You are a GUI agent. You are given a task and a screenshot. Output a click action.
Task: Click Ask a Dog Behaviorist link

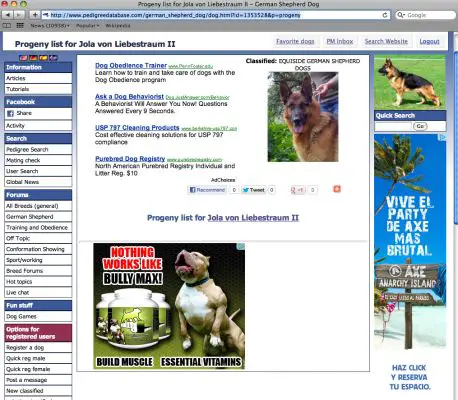tap(129, 97)
